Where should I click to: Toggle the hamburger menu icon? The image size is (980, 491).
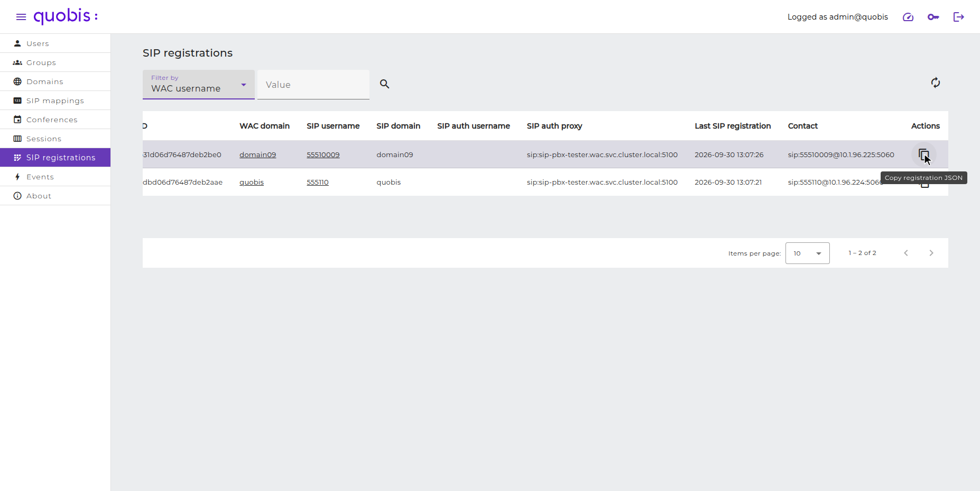click(x=21, y=17)
